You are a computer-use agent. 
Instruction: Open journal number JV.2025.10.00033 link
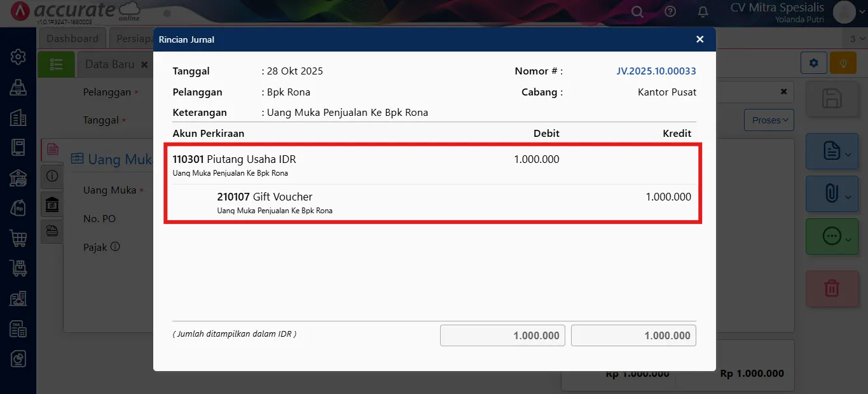point(656,71)
